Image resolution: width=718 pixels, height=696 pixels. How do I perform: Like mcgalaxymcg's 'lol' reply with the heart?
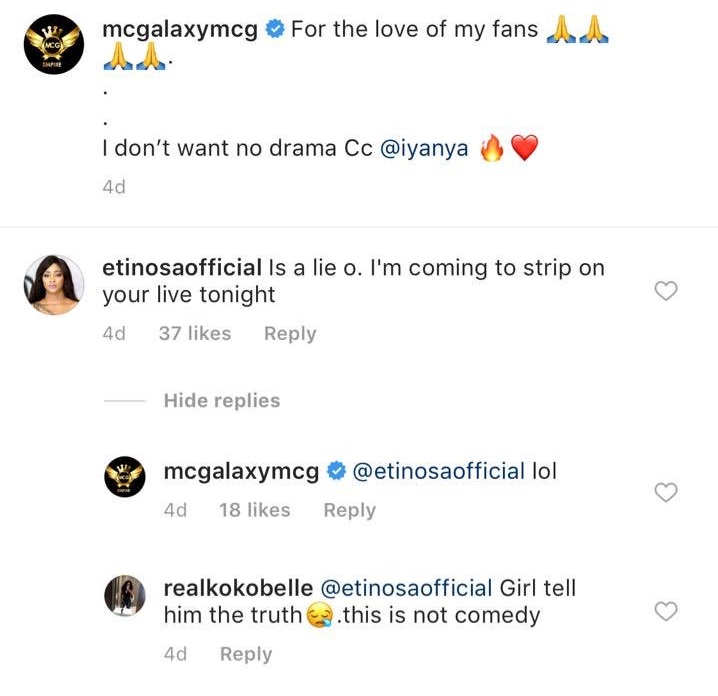(665, 492)
